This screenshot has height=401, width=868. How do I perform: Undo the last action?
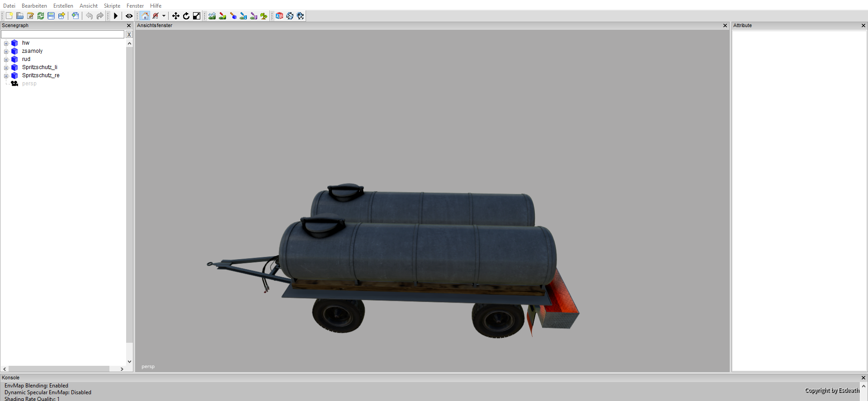[x=89, y=16]
